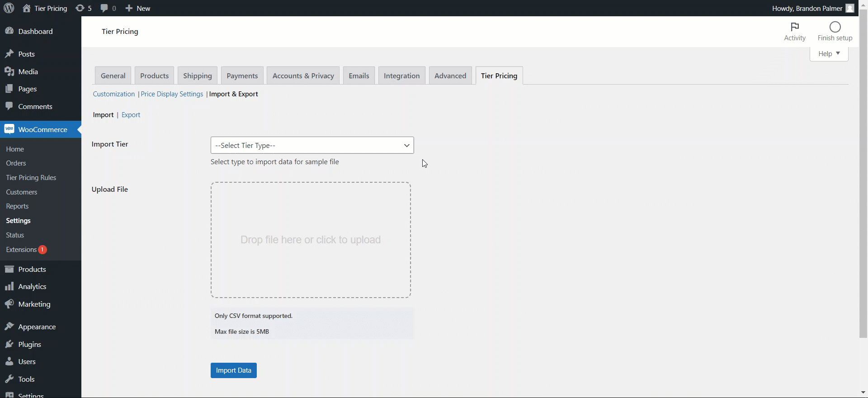
Task: Open the Customization sub-section link
Action: click(114, 94)
